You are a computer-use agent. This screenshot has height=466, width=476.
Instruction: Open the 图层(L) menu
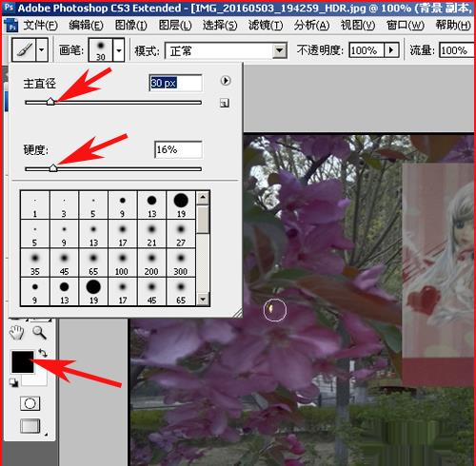pyautogui.click(x=175, y=25)
